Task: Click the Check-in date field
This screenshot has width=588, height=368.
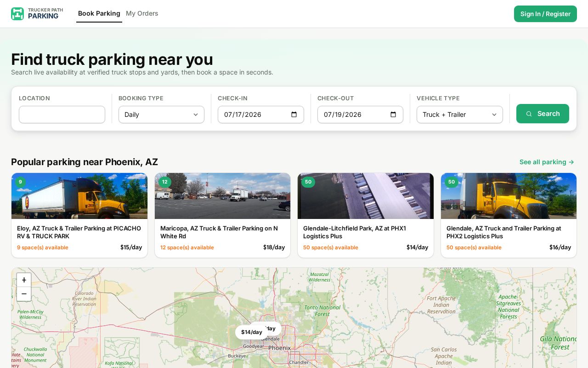Action: 261,115
